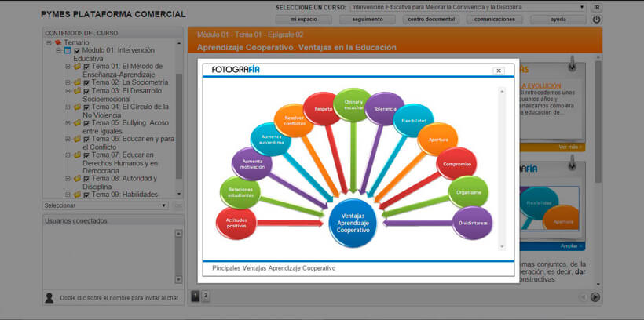Click the chat user silhouette icon

point(49,298)
